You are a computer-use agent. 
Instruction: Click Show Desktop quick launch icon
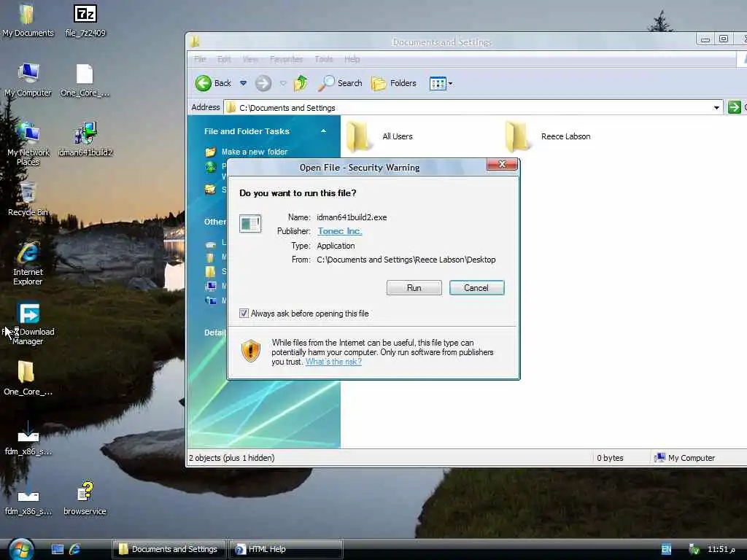58,550
